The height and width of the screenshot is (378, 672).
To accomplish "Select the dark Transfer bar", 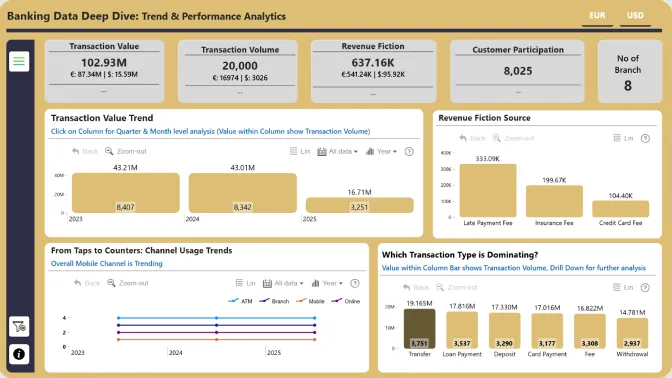I will (419, 329).
